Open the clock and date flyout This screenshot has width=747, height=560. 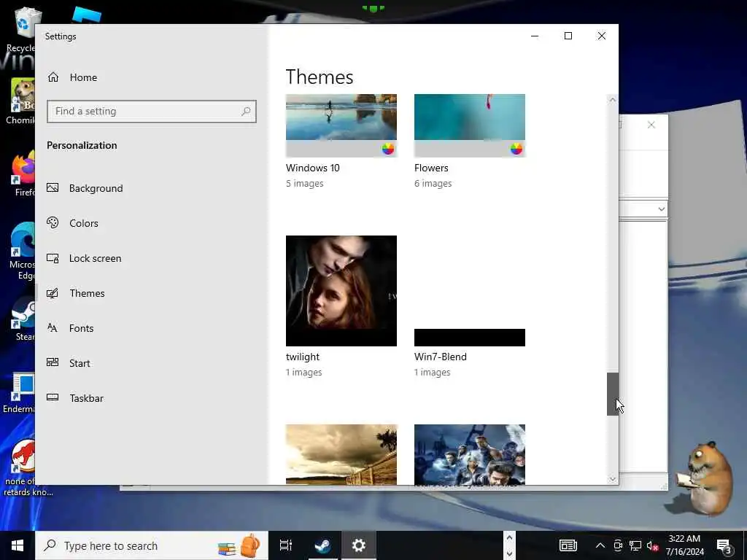click(x=684, y=545)
